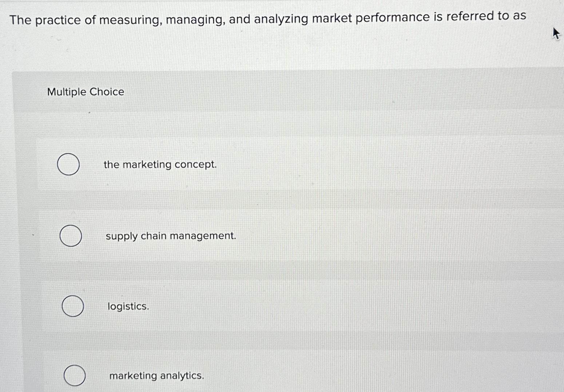This screenshot has height=392, width=564.
Task: Select the radio button for supply chain management
Action: [71, 236]
